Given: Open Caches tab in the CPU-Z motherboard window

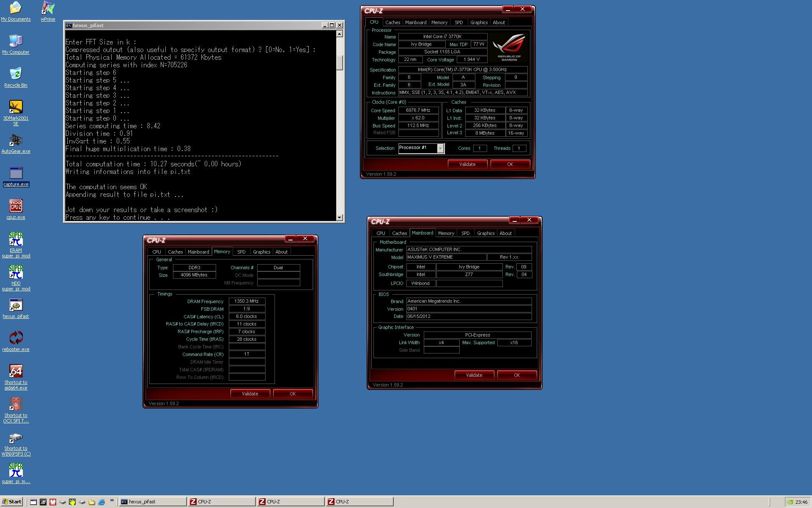Looking at the screenshot, I should click(x=399, y=233).
